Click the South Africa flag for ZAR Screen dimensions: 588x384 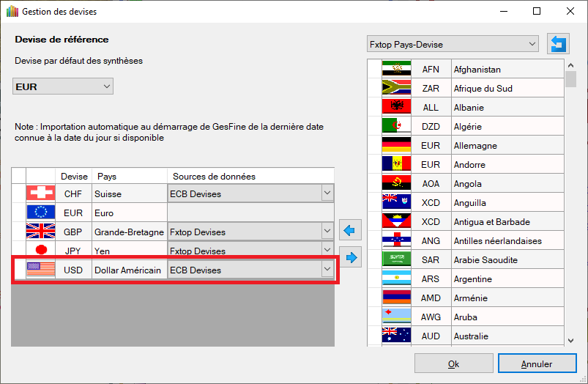(x=396, y=88)
